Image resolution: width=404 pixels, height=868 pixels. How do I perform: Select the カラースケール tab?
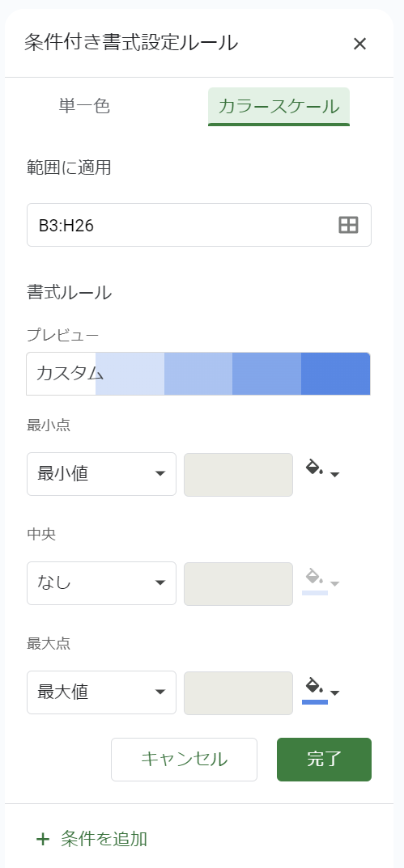pos(279,106)
